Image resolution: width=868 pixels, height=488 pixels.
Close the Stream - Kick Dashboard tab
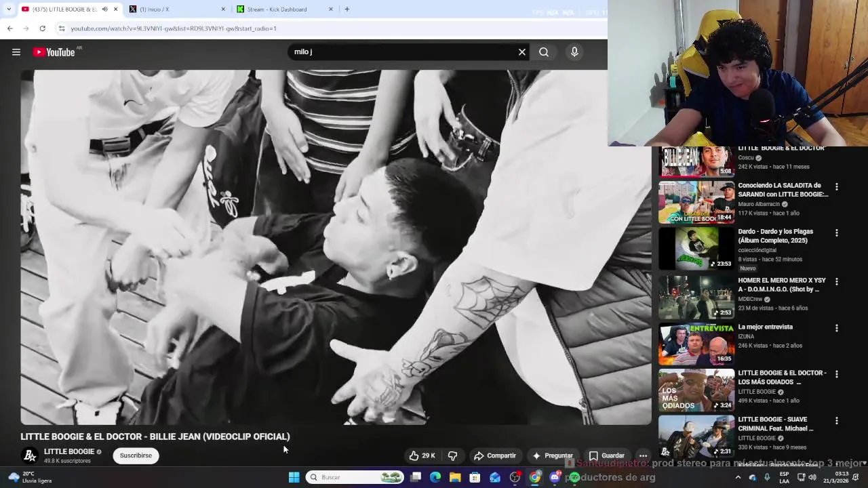coord(331,9)
